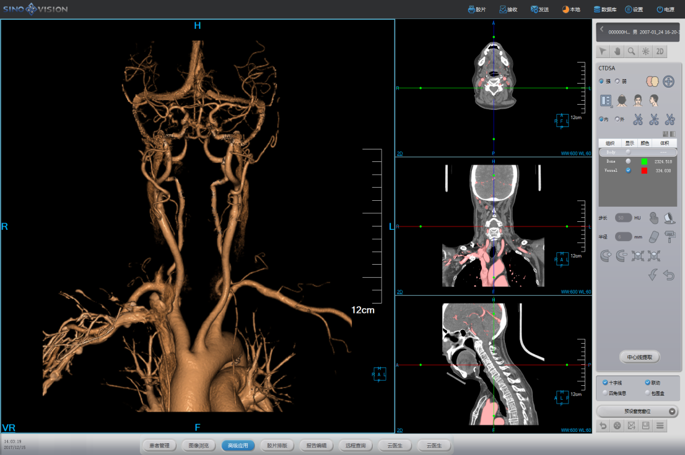Click the sagittal spine view panel
Screen dimensions: 685x455
pyautogui.click(x=493, y=364)
